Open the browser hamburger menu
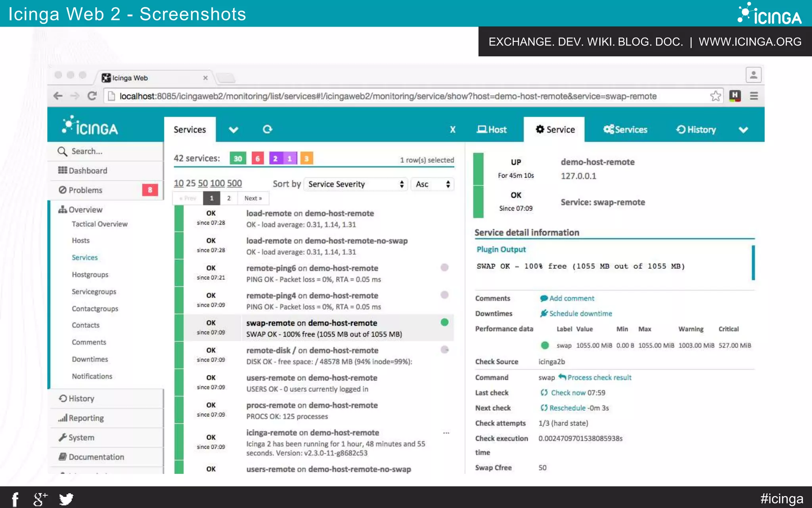812x508 pixels. pos(754,96)
